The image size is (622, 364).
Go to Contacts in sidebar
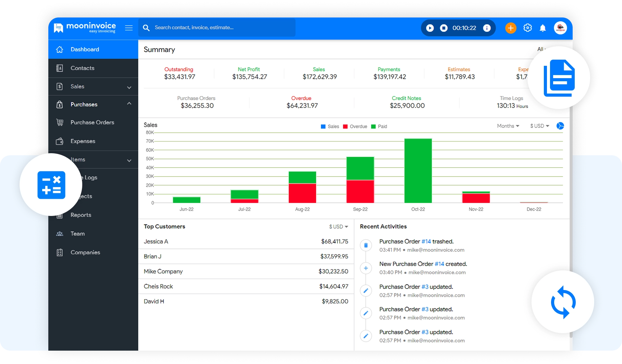point(82,68)
